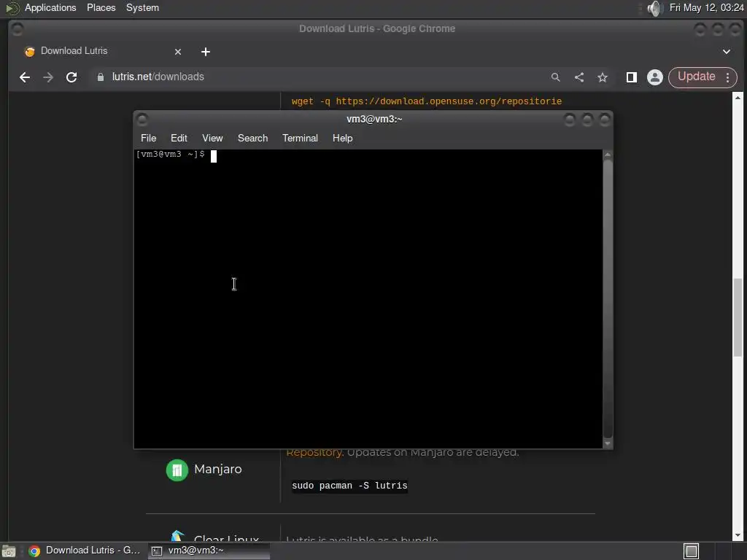Go back in Chrome

pyautogui.click(x=25, y=77)
